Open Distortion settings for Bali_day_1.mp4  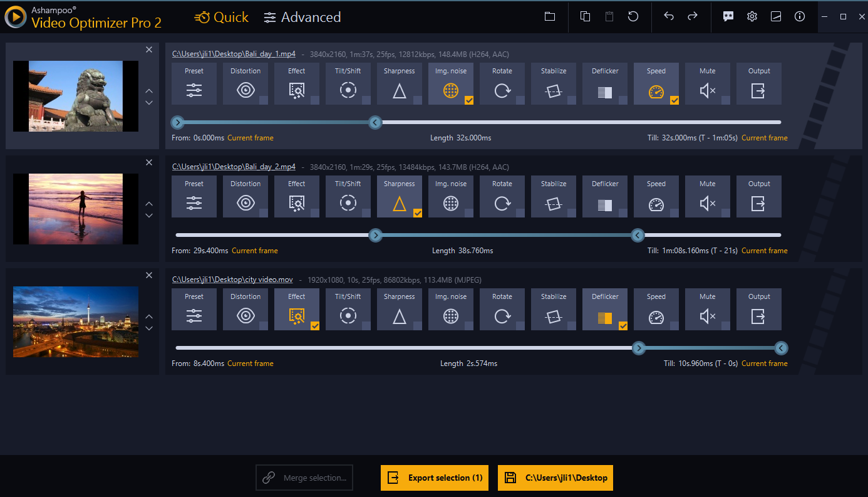point(245,83)
